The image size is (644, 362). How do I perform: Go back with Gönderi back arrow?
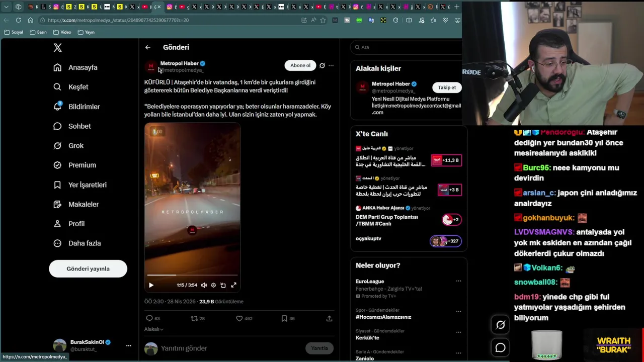click(x=148, y=47)
